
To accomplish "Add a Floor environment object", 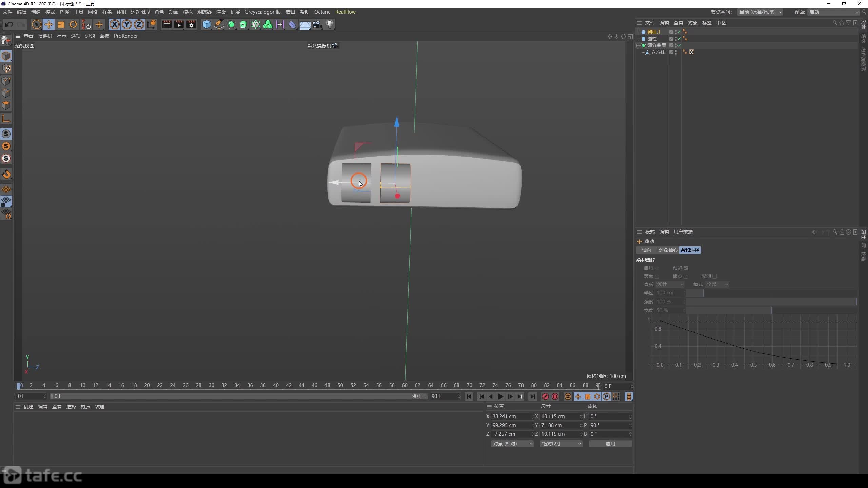I will coord(304,24).
